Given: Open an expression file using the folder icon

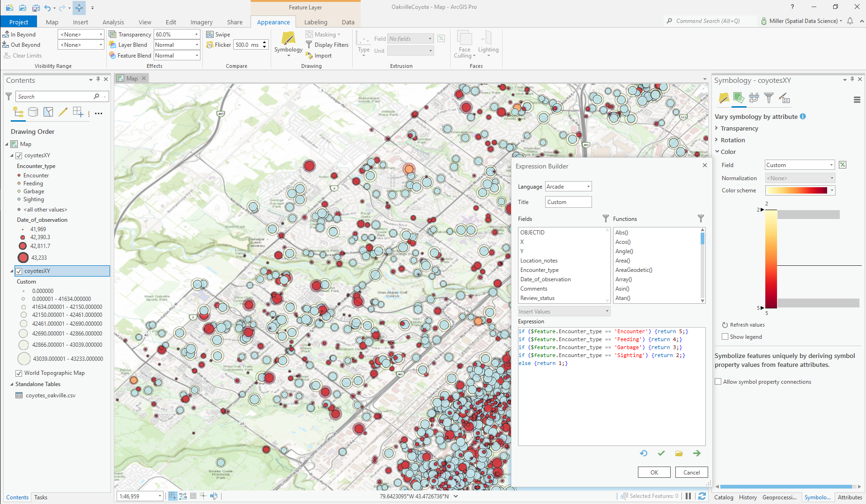Looking at the screenshot, I should [x=679, y=453].
